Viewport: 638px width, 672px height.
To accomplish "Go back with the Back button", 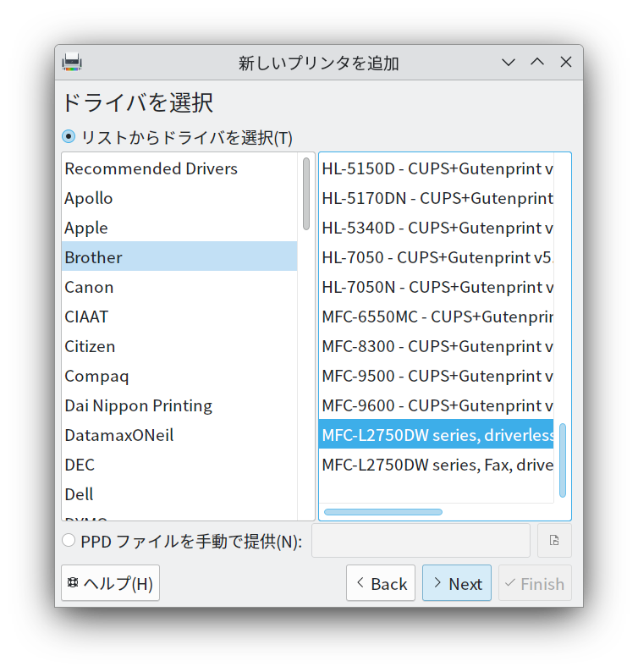I will [x=381, y=583].
